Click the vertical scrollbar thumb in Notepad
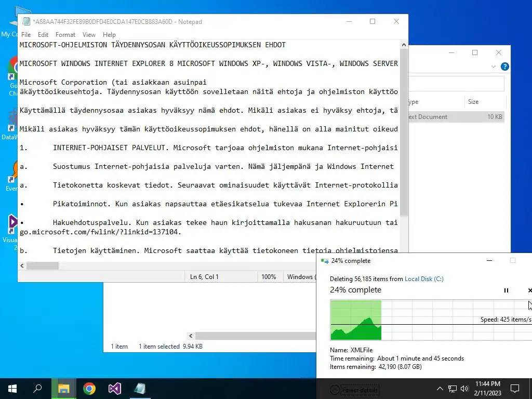This screenshot has width=532, height=399. point(404,132)
